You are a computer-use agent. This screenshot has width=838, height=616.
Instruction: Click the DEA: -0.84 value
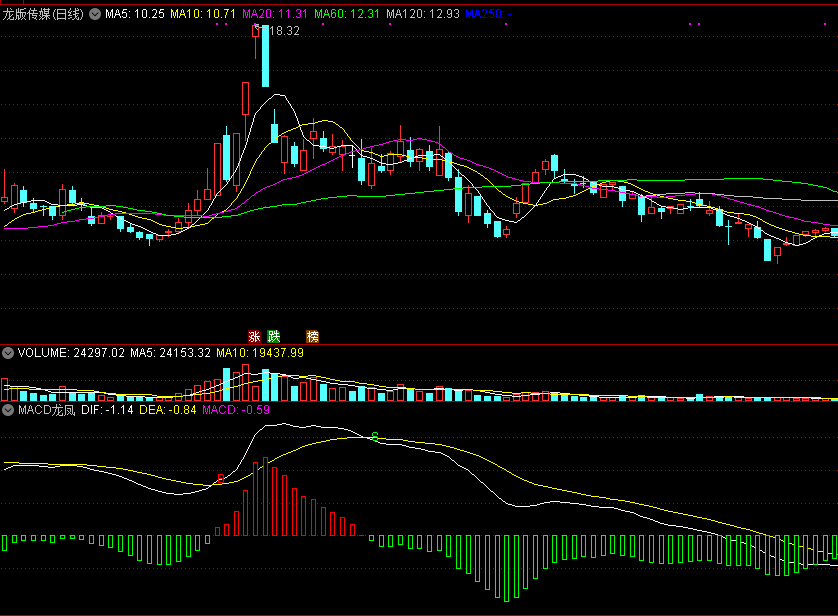tap(168, 410)
